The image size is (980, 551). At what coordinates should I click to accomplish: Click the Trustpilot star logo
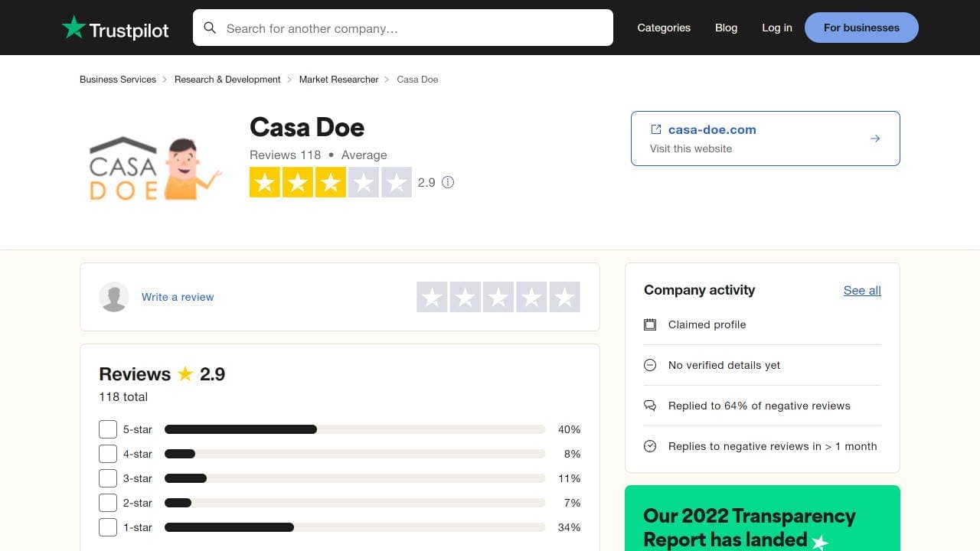(74, 28)
